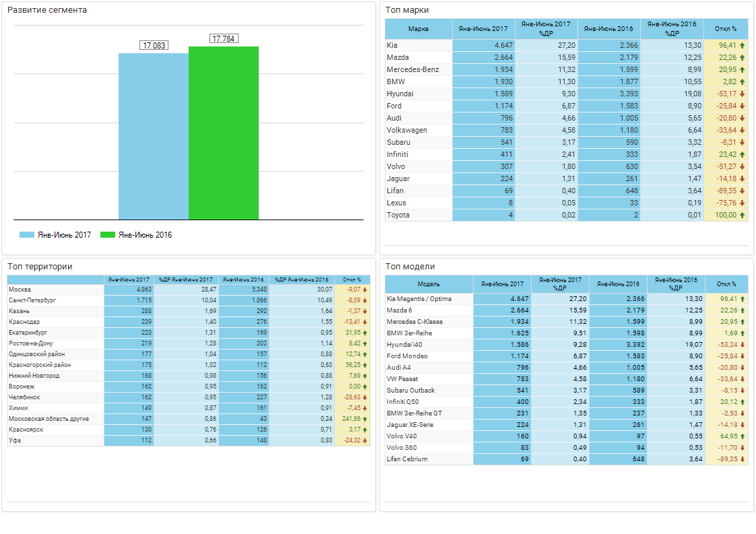Click the red down arrow in the Уфа row
The width and height of the screenshot is (756, 534).
coord(365,440)
